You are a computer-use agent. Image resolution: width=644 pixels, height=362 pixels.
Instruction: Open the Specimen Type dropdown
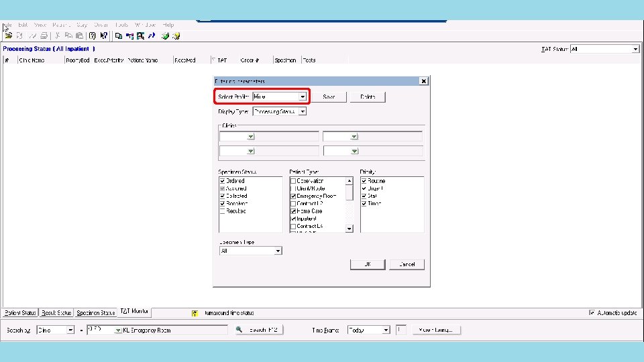point(278,251)
